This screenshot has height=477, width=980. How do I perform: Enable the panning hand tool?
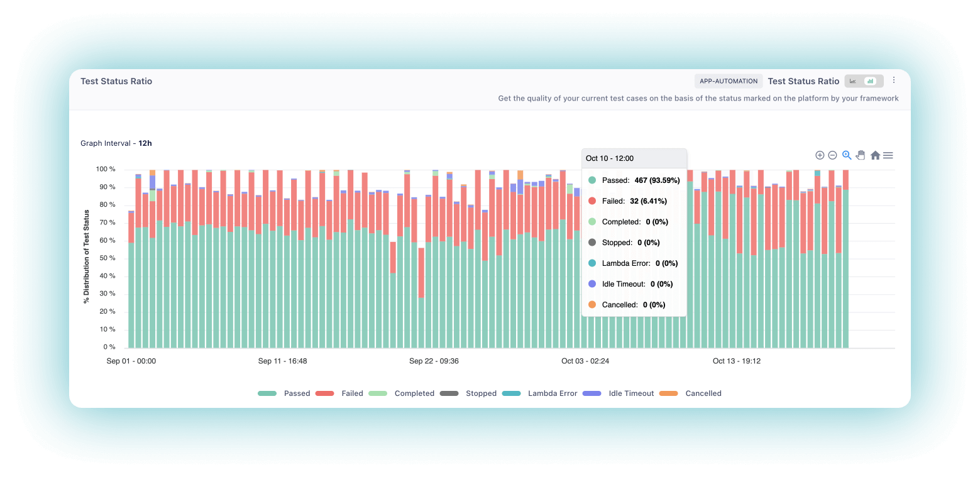[860, 155]
